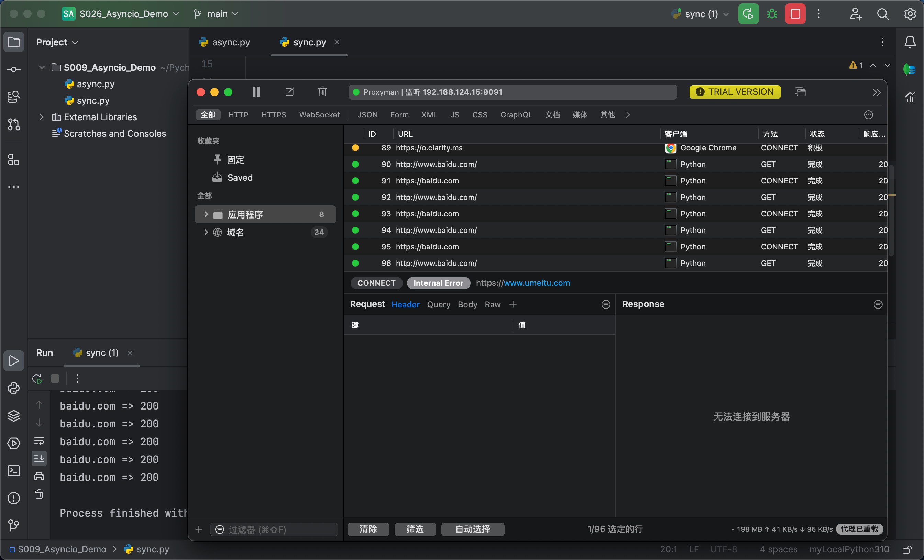The image size is (924, 560).
Task: Click the Proxyman trash clear icon
Action: (x=322, y=92)
